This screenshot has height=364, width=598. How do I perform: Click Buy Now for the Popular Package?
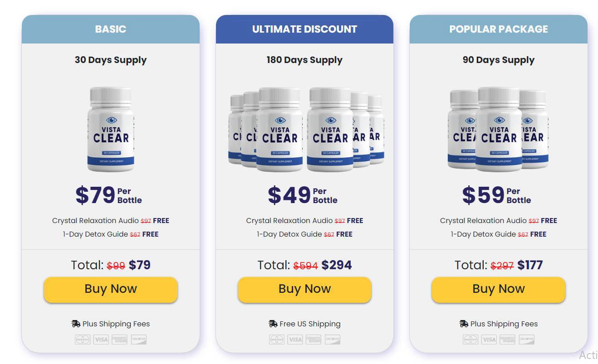pos(498,289)
